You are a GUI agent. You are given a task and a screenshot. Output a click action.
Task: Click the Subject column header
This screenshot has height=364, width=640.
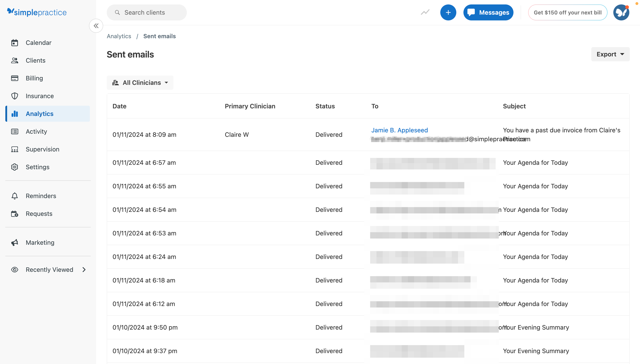(514, 106)
